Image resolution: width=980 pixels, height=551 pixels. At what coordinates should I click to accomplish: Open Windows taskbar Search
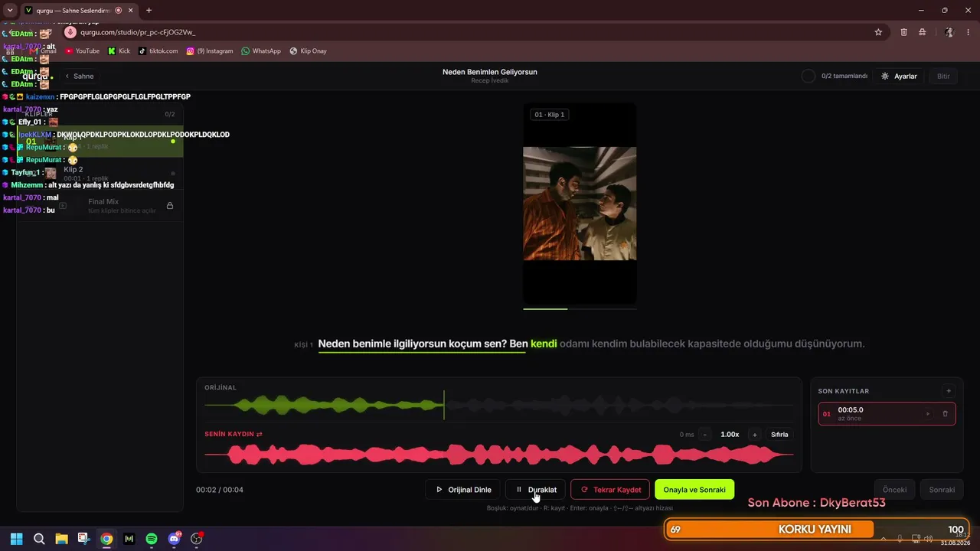[x=39, y=539]
